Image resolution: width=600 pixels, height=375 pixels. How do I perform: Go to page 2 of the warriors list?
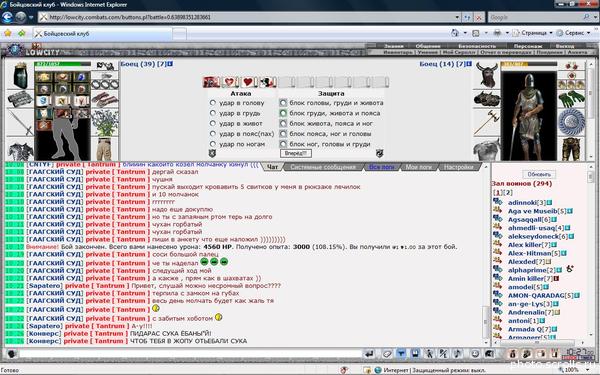[x=509, y=192]
